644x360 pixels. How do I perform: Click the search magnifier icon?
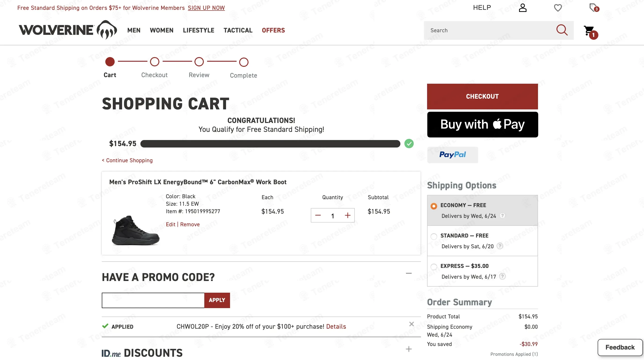562,30
